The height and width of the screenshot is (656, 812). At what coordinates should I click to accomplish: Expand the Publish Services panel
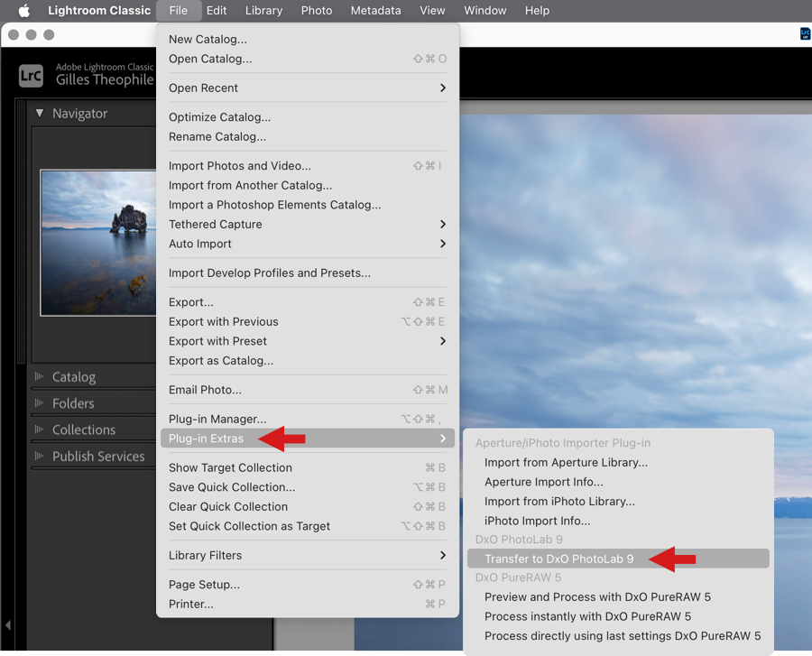tap(39, 456)
